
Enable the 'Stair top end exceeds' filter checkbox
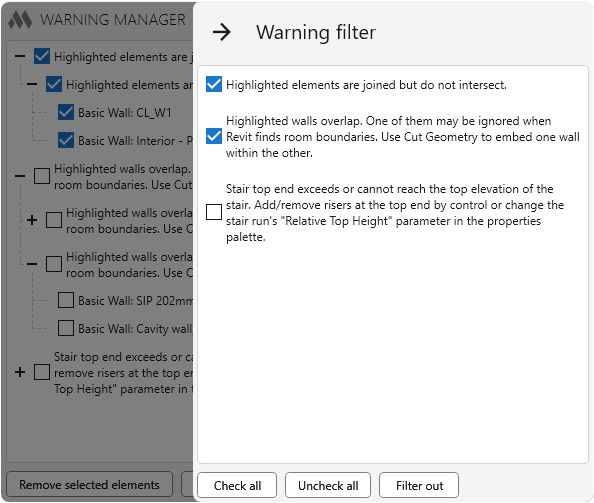[x=214, y=212]
